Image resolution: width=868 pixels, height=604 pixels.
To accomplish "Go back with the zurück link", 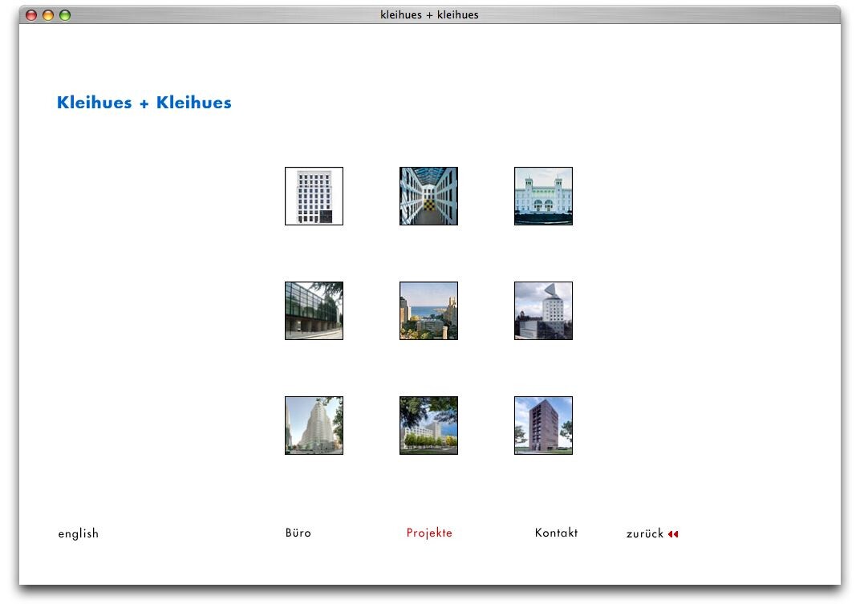I will pyautogui.click(x=644, y=533).
